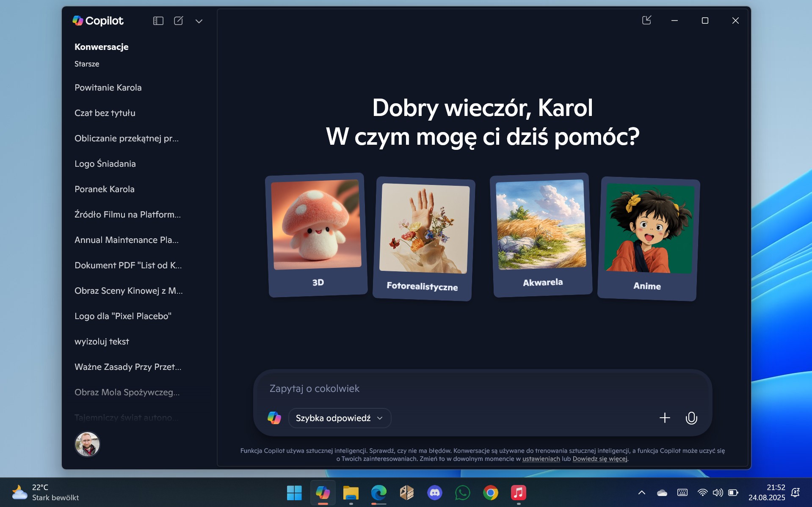
Task: Open 'Źródło Filmu na Platform...' conversation
Action: click(127, 215)
